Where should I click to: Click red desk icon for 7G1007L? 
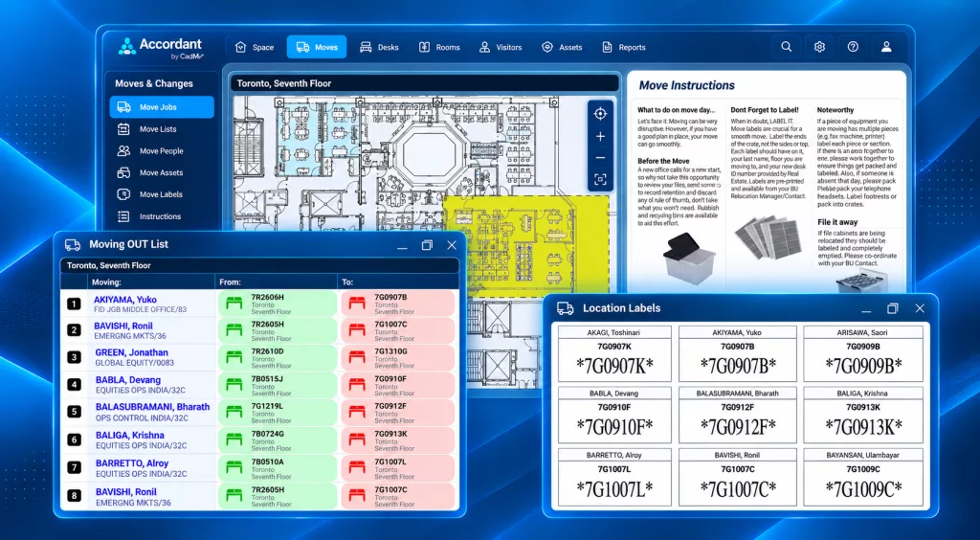click(x=357, y=467)
